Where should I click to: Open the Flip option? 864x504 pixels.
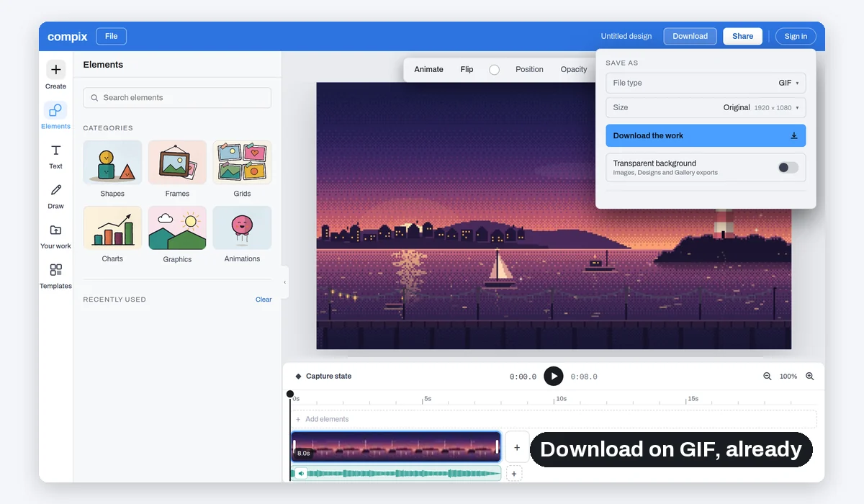(x=467, y=69)
